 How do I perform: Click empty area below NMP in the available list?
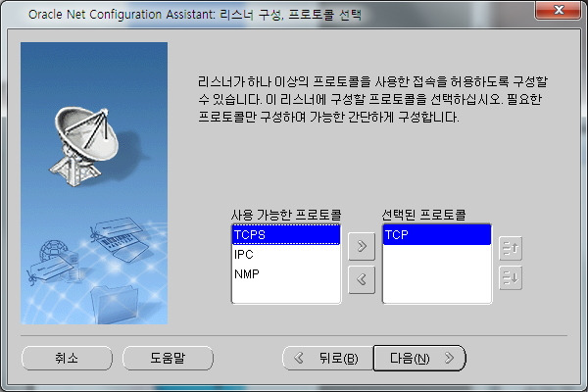(x=286, y=293)
